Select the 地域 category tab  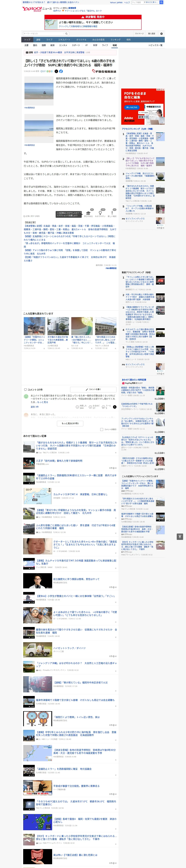[114, 45]
